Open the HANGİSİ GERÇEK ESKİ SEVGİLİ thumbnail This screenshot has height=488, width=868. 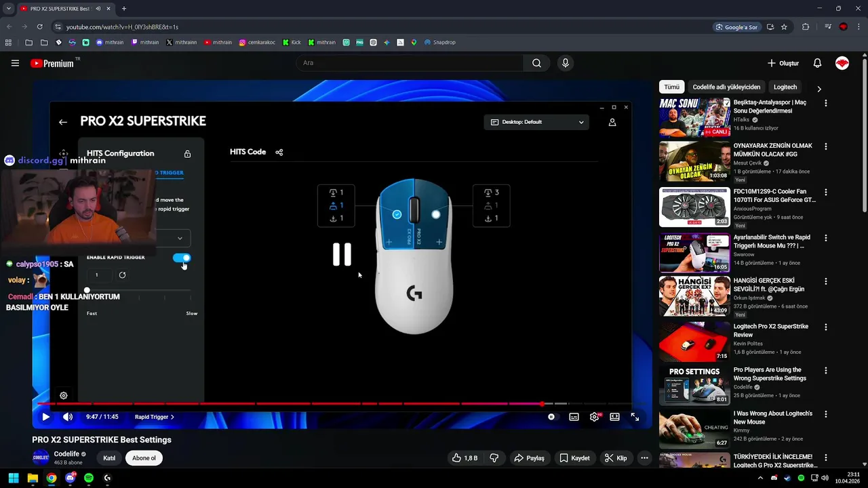[694, 296]
